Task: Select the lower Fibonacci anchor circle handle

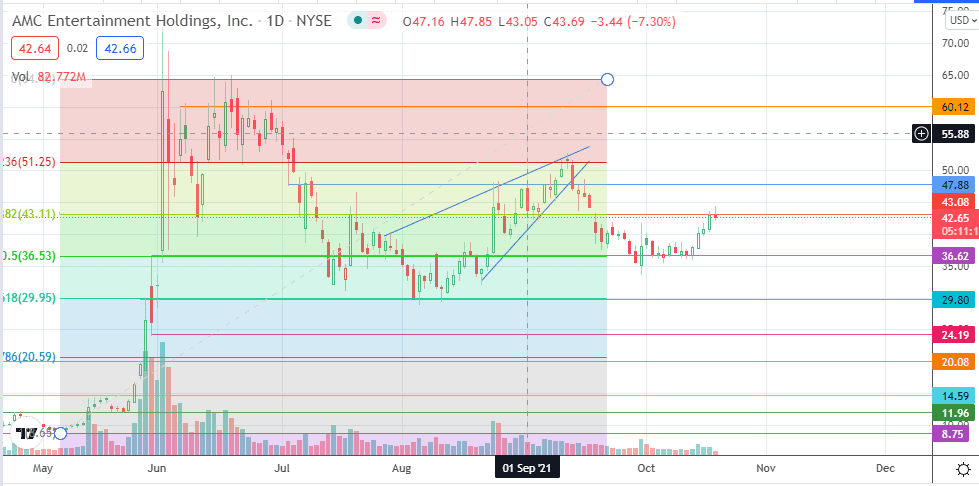Action: [x=61, y=433]
